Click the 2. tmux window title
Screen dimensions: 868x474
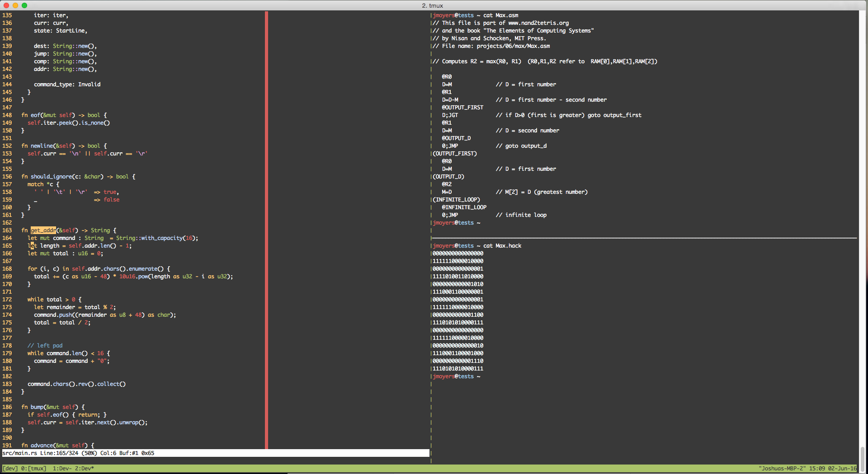point(433,5)
